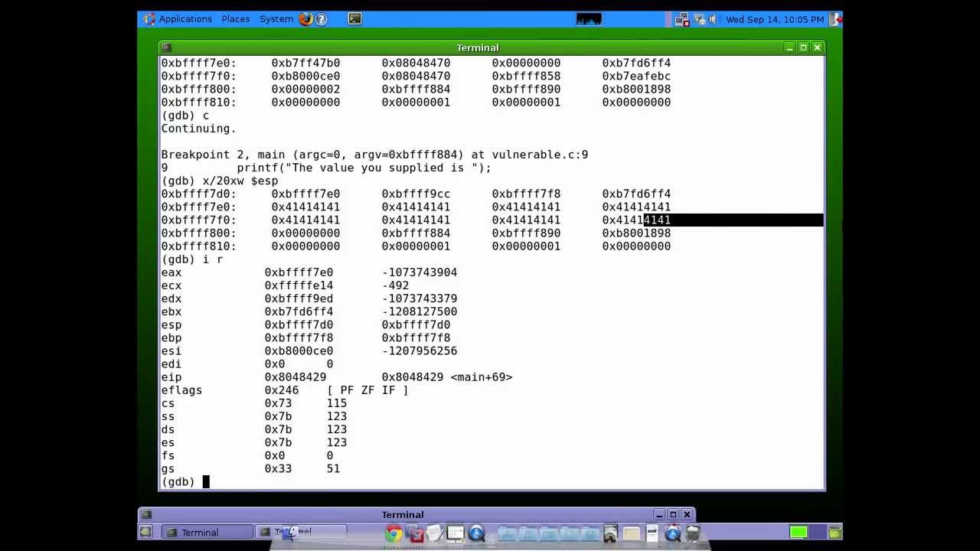Click the cs register value 0x73
980x551 pixels.
[x=278, y=403]
